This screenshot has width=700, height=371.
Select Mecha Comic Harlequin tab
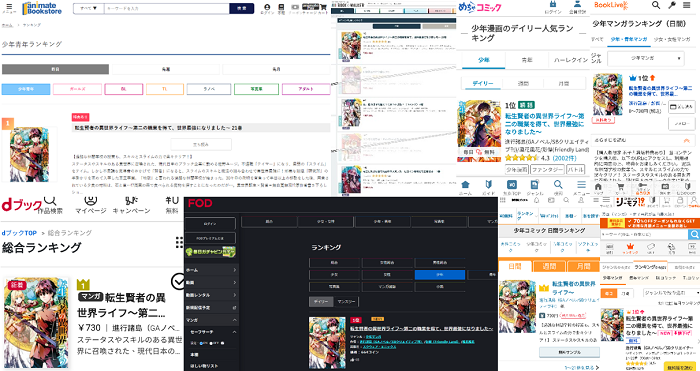pos(570,60)
